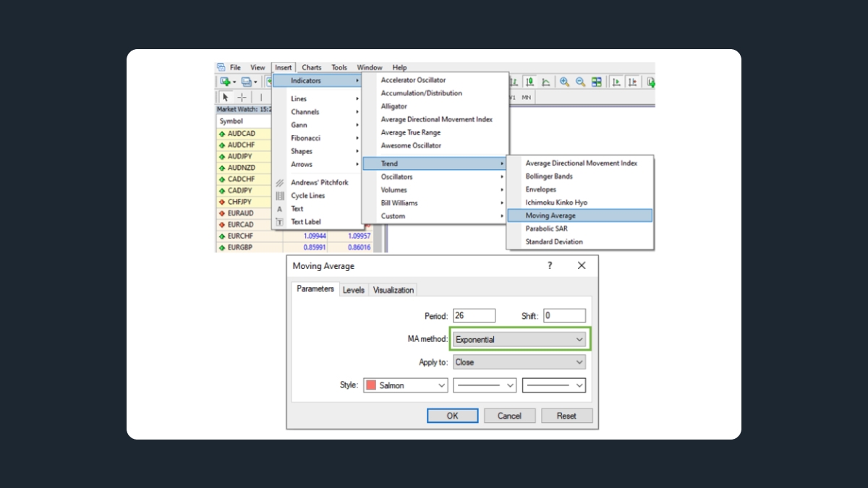Click the zoom in magnifier icon

[x=564, y=82]
